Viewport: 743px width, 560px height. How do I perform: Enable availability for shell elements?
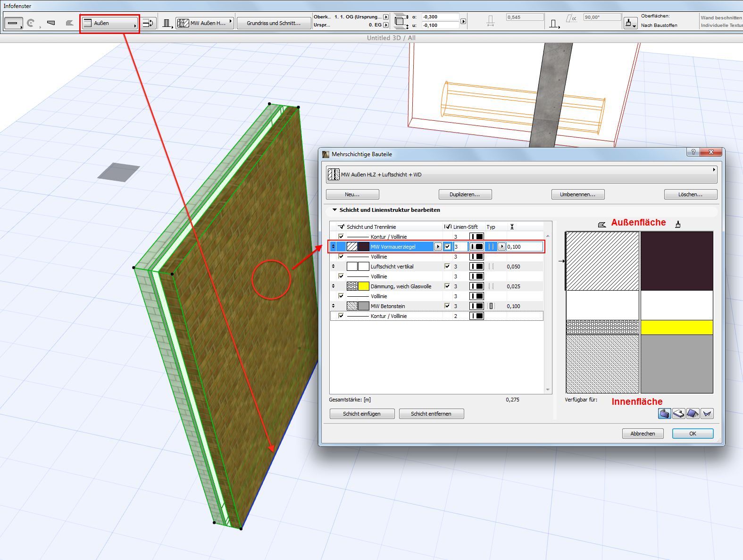[707, 414]
